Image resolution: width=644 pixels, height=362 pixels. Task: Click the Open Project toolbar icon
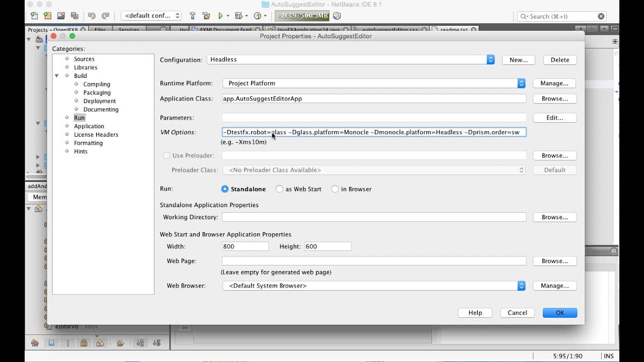coord(61,16)
